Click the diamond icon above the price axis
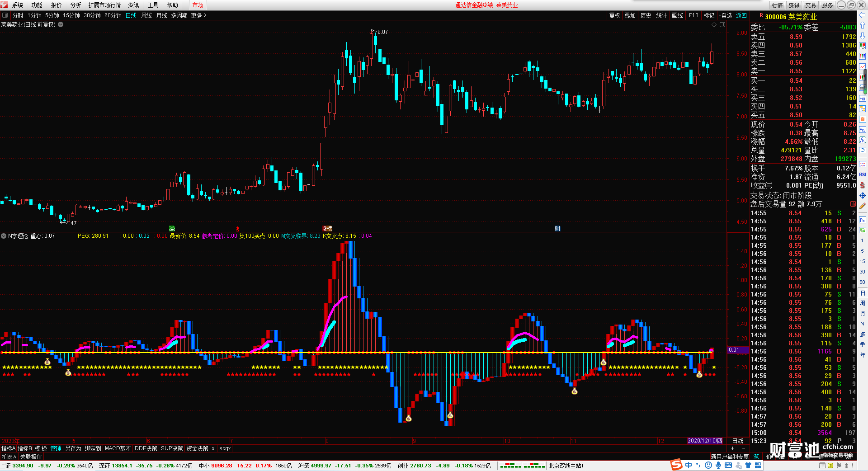Screen dimensions: 868x471 [x=714, y=24]
